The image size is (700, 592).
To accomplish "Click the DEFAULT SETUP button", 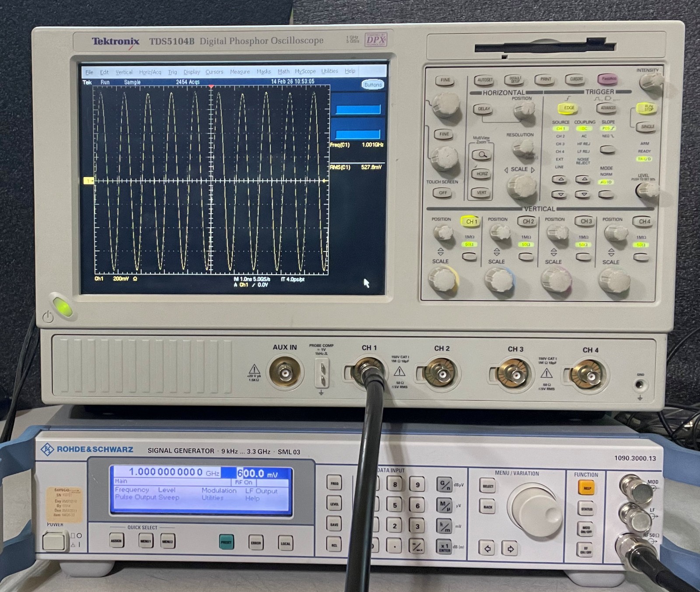I will (x=514, y=80).
